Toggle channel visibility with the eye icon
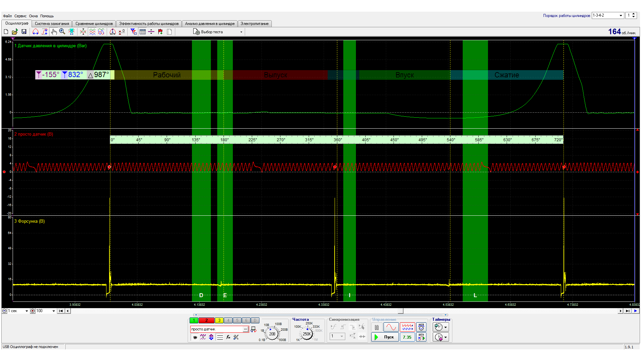Viewport: 644px width, 351px height. point(195,337)
